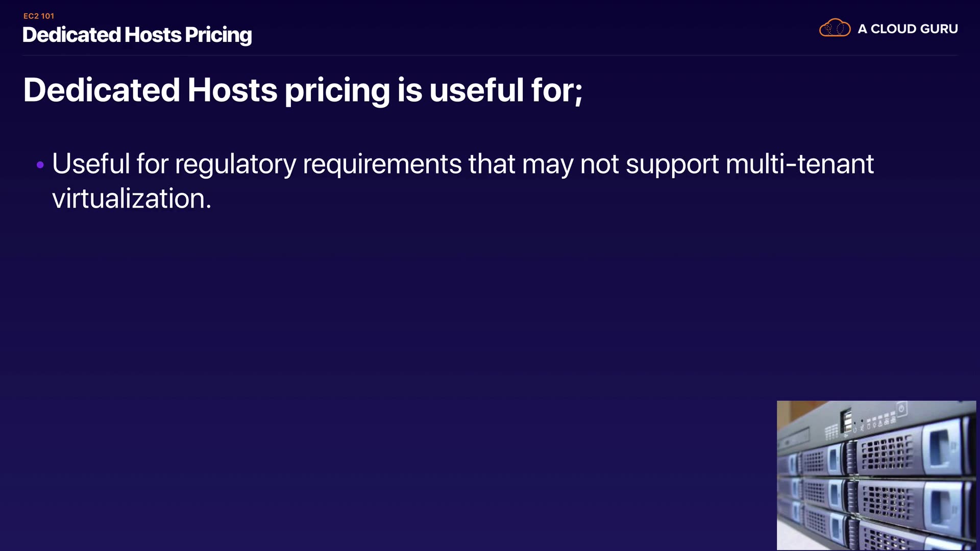Click the "Dedicated Hosts Pricing" slide title
This screenshot has height=551, width=980.
tap(137, 35)
